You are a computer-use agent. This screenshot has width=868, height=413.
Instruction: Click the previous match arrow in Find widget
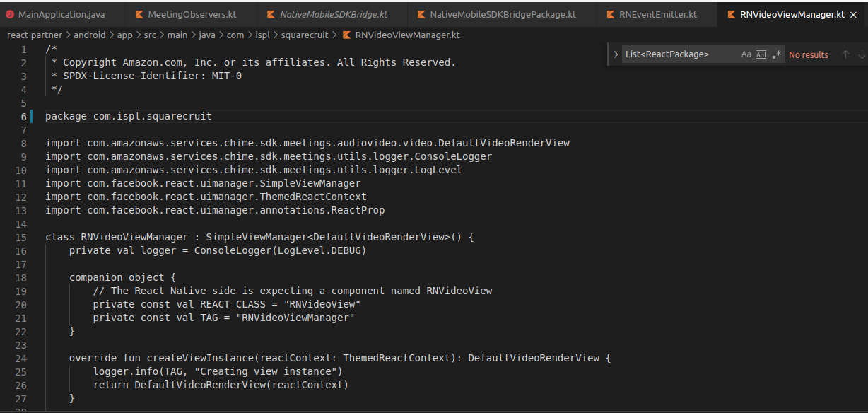(x=845, y=54)
